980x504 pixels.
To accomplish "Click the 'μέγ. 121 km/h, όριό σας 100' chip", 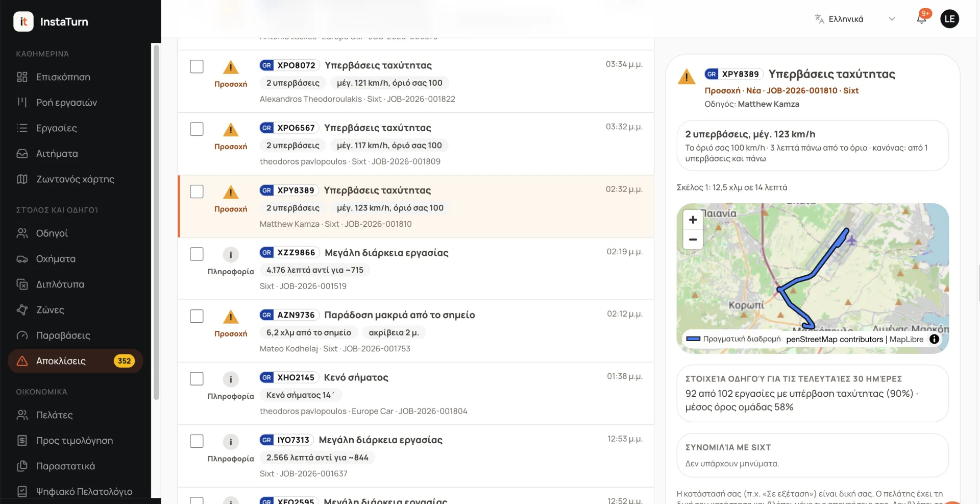I will [x=389, y=83].
